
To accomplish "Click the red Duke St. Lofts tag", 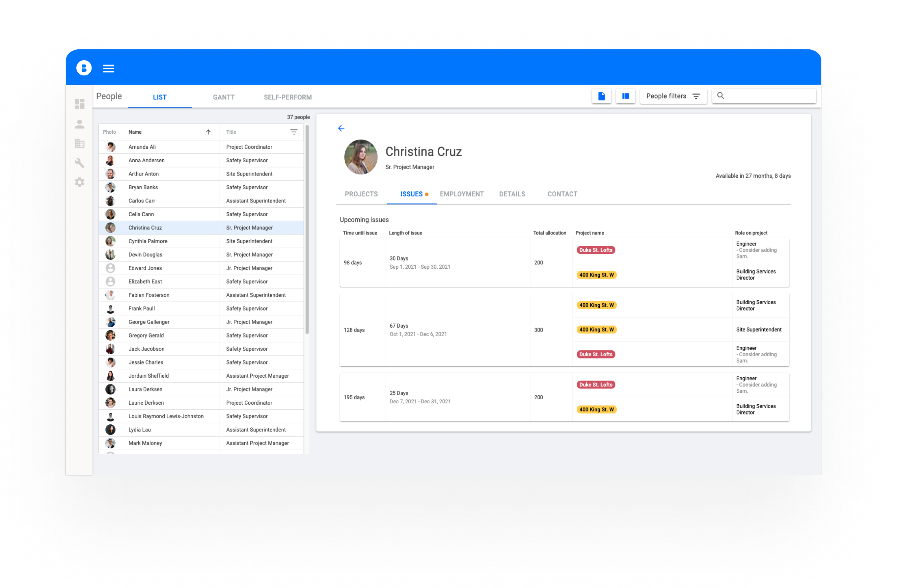I will click(596, 250).
